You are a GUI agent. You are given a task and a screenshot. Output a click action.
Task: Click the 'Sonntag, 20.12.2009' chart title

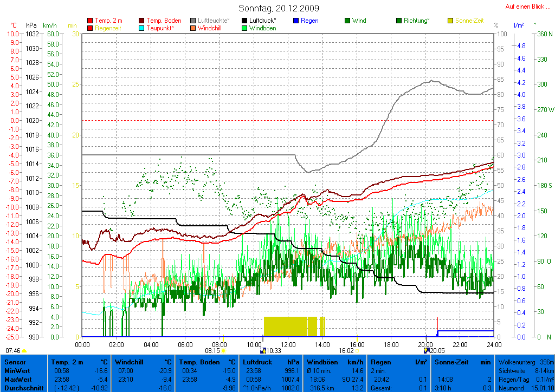point(279,8)
